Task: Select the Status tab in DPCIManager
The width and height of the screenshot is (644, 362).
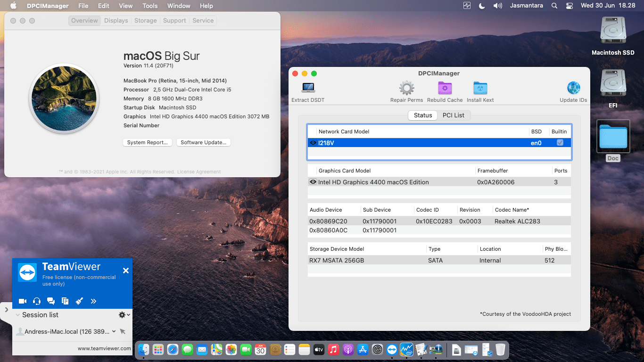Action: 423,115
